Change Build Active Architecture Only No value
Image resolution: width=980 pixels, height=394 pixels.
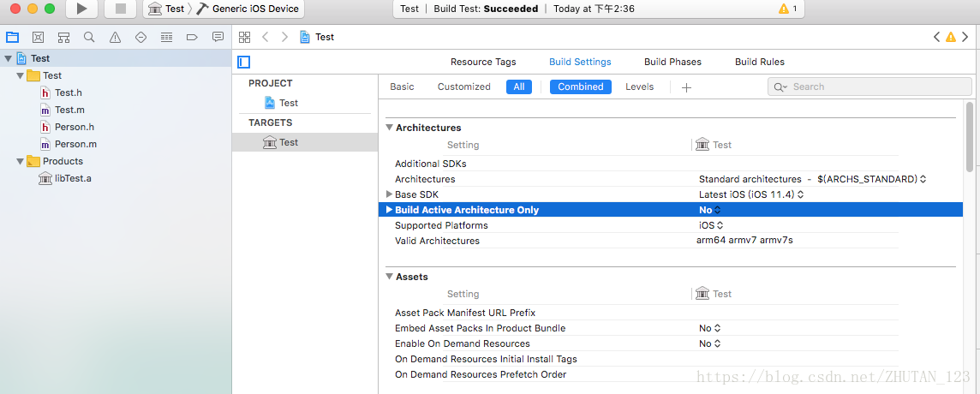[x=710, y=210]
